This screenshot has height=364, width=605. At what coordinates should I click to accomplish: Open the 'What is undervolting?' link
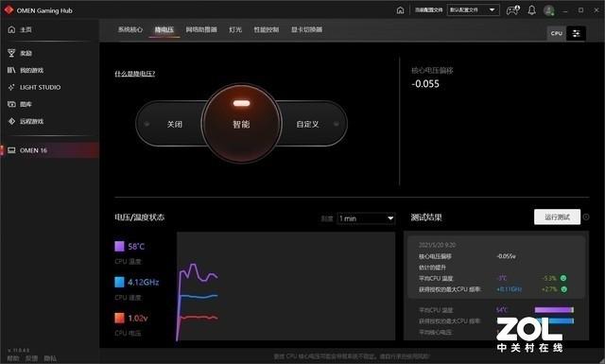point(134,74)
